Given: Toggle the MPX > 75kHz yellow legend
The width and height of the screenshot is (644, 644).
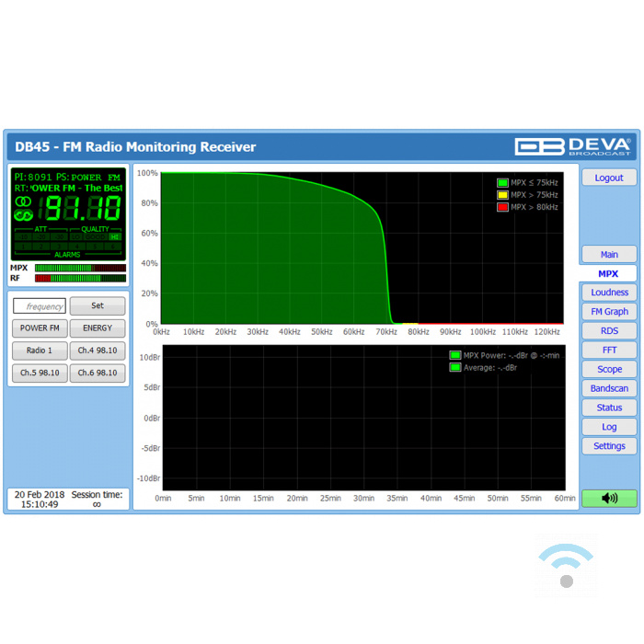Looking at the screenshot, I should tap(502, 195).
